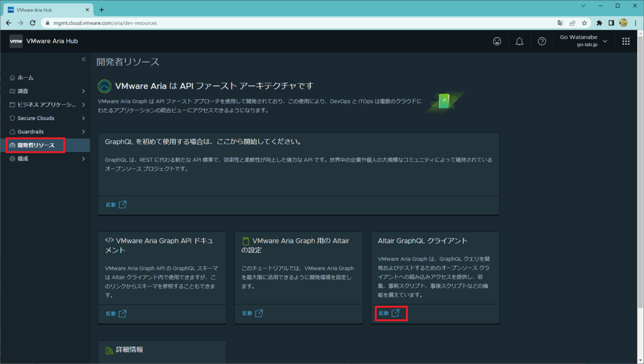Launch the Altair GraphQL クライアント 起動 link
The image size is (644, 364).
[389, 313]
